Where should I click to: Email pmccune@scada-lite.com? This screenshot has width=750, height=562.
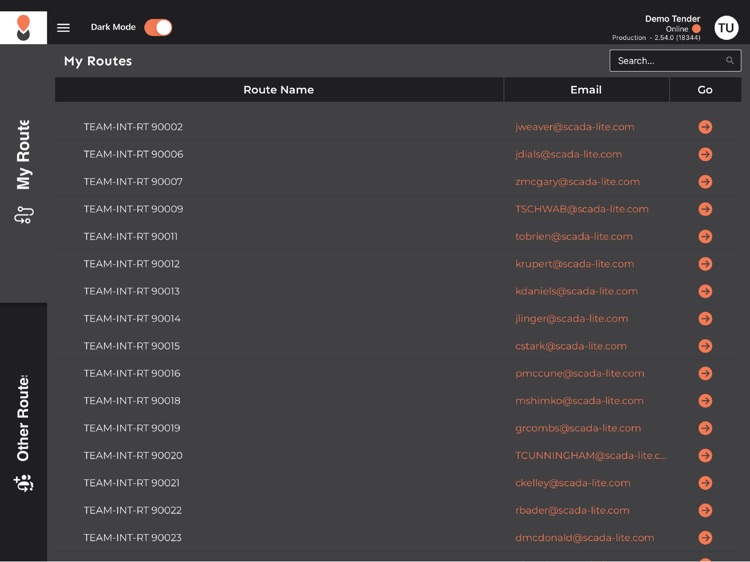click(580, 373)
